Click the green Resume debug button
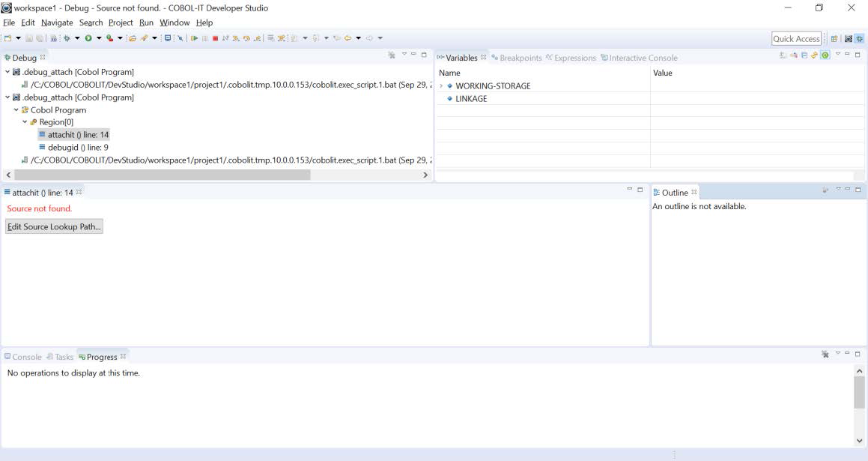 click(194, 38)
